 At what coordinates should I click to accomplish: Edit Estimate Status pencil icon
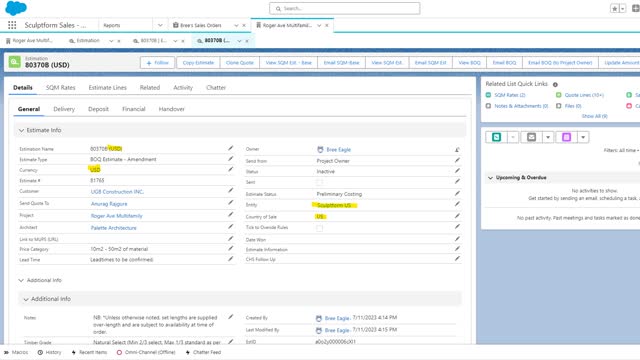click(x=457, y=193)
